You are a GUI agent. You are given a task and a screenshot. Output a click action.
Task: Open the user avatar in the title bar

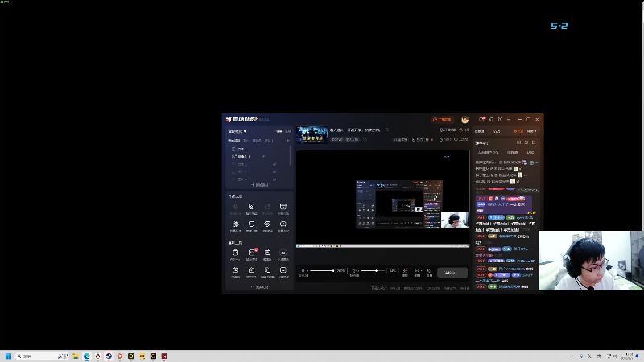point(465,119)
